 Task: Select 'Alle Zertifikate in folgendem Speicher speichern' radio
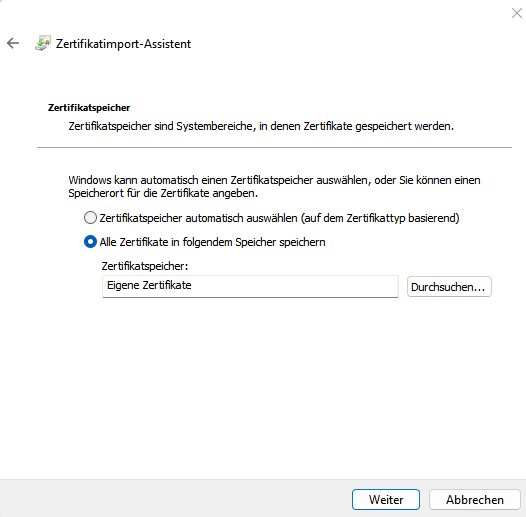(90, 242)
